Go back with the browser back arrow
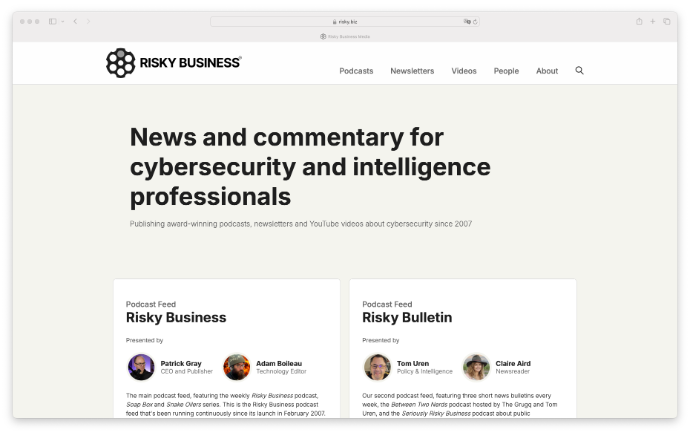Image resolution: width=690 pixels, height=435 pixels. point(75,21)
